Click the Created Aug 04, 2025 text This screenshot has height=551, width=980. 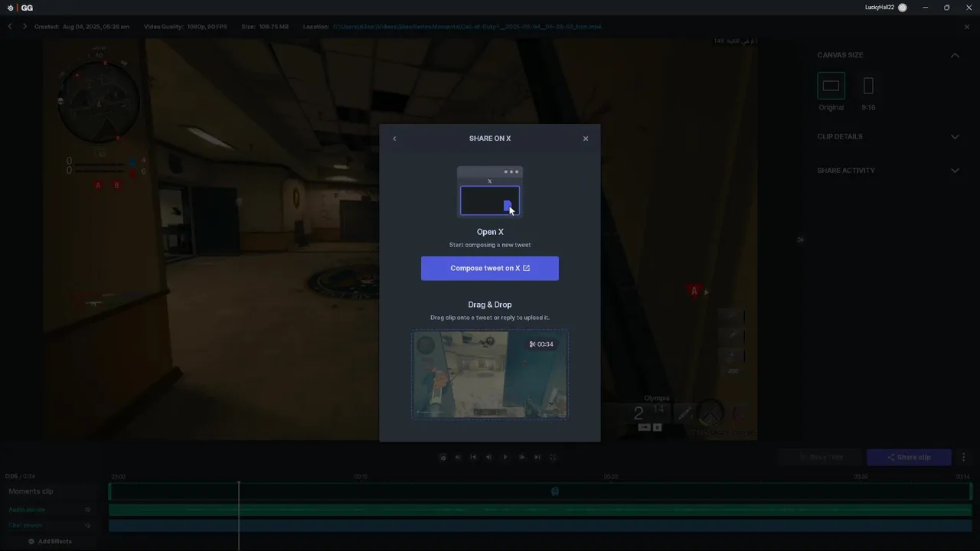point(82,27)
